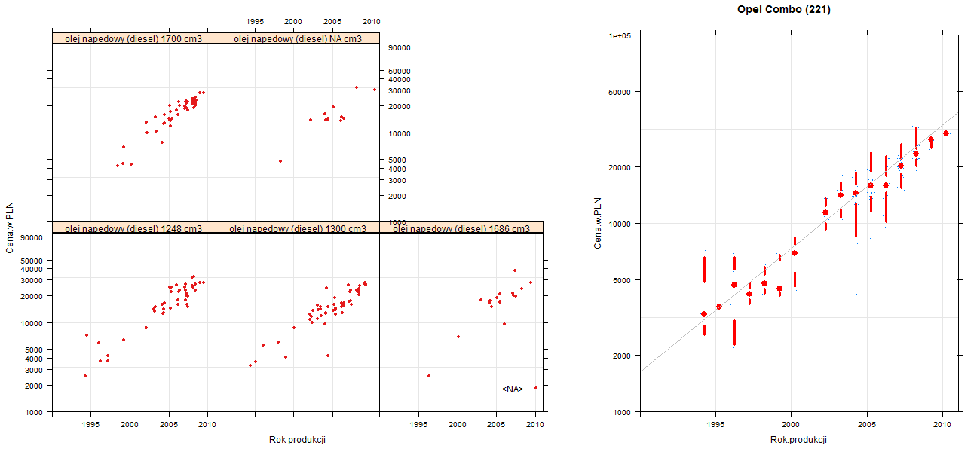Pick the "10000" y-axis tick on Opel Combo chart
Image resolution: width=980 pixels, height=452 pixels.
click(x=620, y=224)
